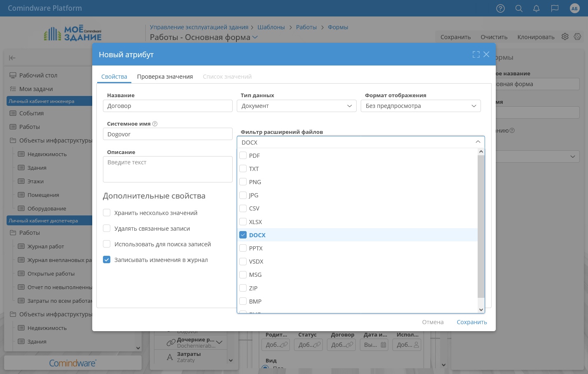Expand the form name dropdown chevron
588x374 pixels.
tap(255, 37)
